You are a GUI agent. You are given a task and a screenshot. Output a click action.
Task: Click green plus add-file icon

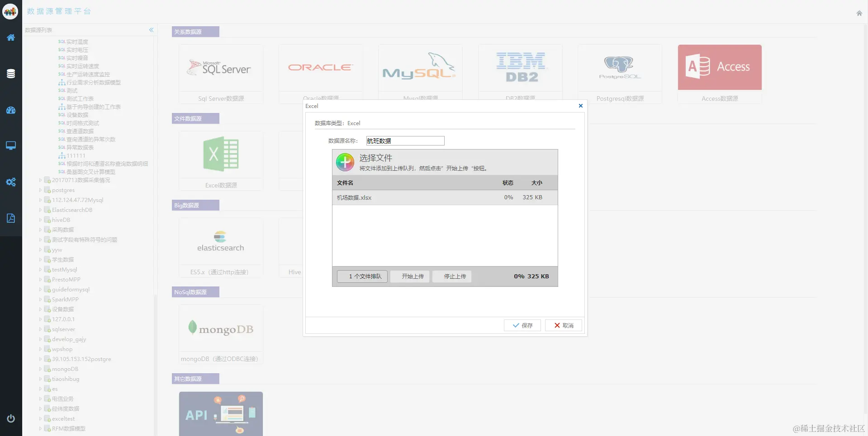(x=345, y=162)
